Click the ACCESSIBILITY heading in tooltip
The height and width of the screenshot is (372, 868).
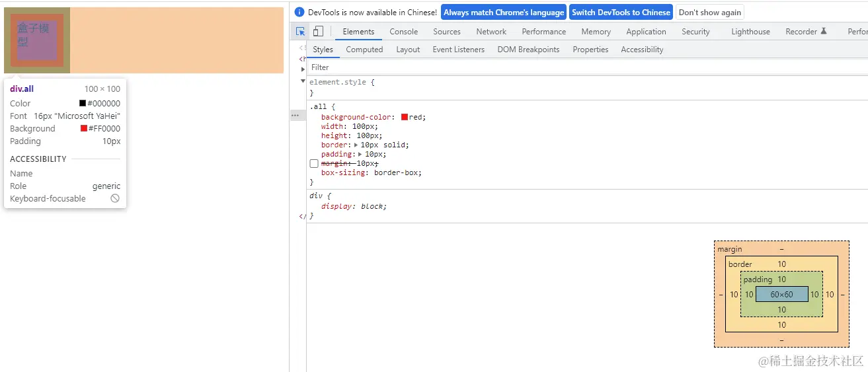[38, 159]
